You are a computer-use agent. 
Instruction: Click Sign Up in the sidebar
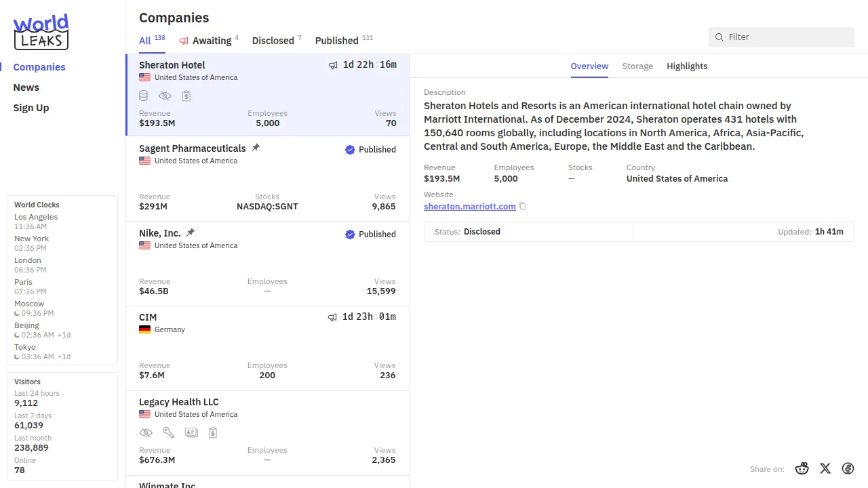pos(31,108)
